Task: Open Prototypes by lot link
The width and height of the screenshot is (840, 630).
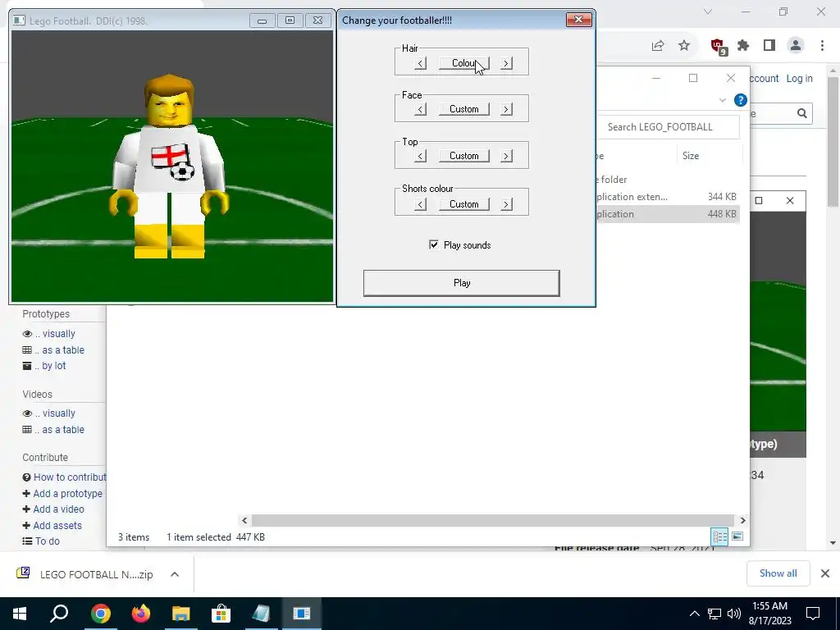Action: pos(54,366)
